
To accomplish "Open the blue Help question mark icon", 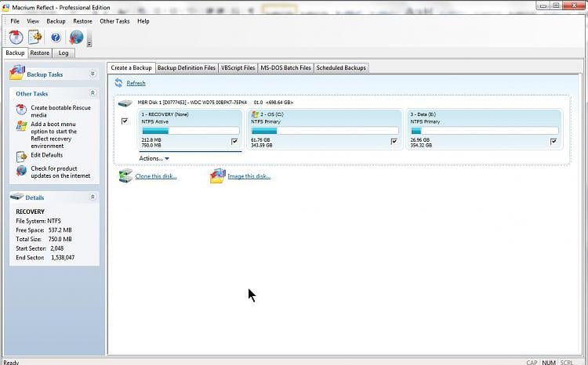I will pos(56,37).
